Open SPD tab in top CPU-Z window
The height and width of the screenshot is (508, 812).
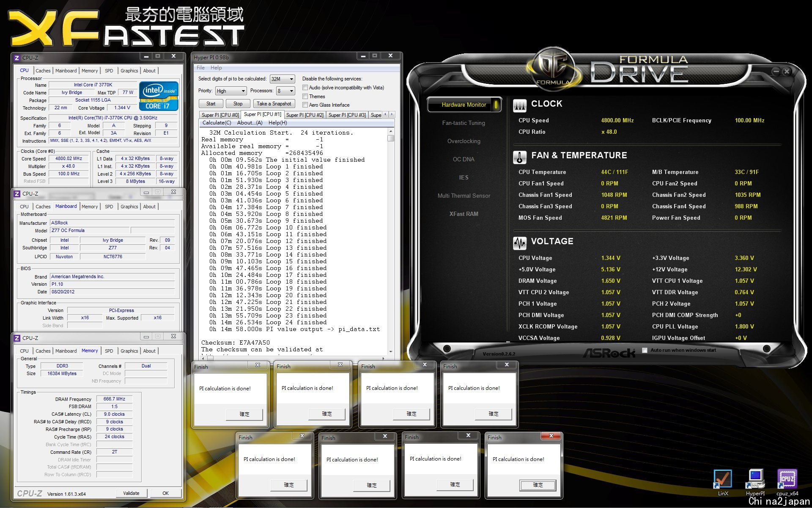(x=109, y=71)
